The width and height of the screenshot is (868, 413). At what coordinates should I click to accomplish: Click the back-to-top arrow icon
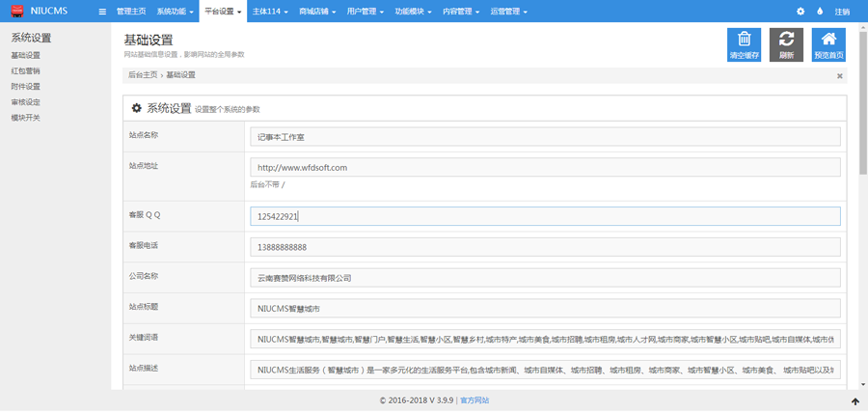tap(854, 400)
